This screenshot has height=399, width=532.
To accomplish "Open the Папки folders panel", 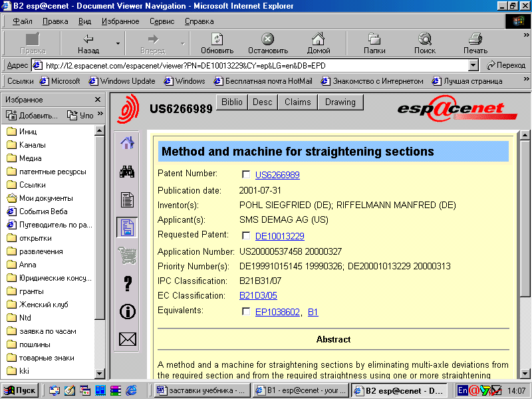I will click(374, 44).
